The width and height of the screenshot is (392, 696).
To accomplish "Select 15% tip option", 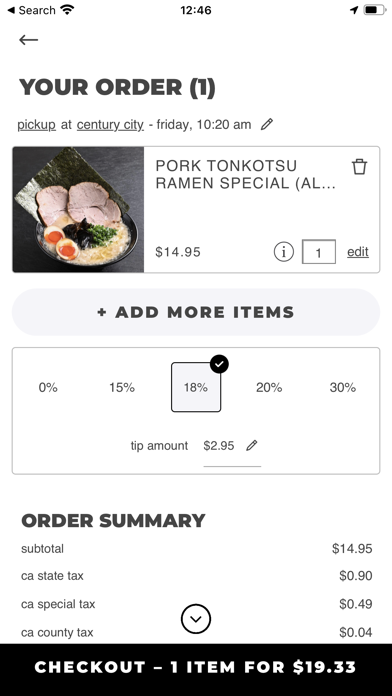I will (122, 388).
